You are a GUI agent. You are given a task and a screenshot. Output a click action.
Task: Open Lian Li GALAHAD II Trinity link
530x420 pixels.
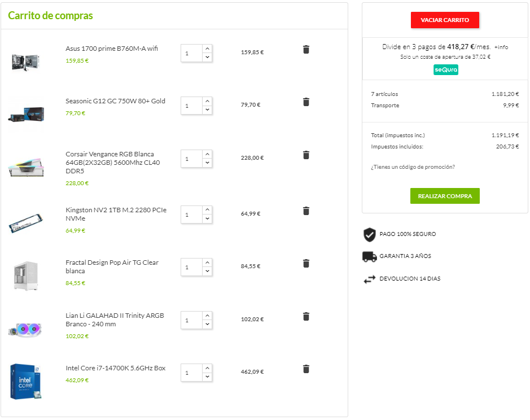click(115, 320)
